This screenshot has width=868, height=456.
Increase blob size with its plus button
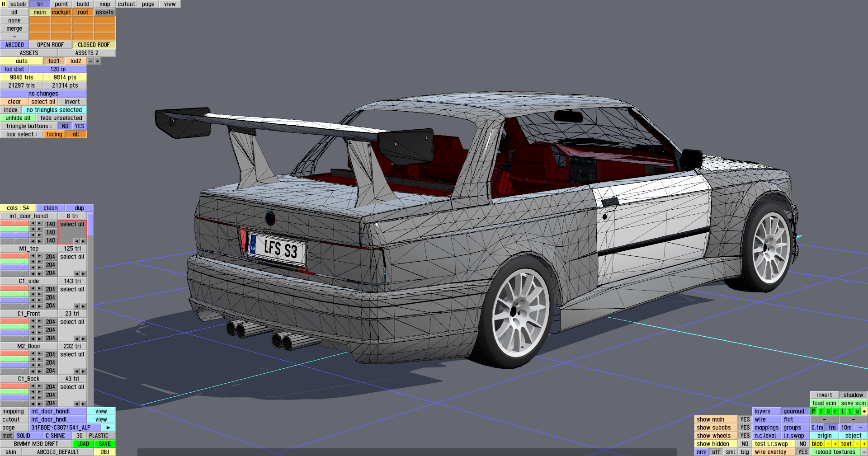tap(835, 444)
